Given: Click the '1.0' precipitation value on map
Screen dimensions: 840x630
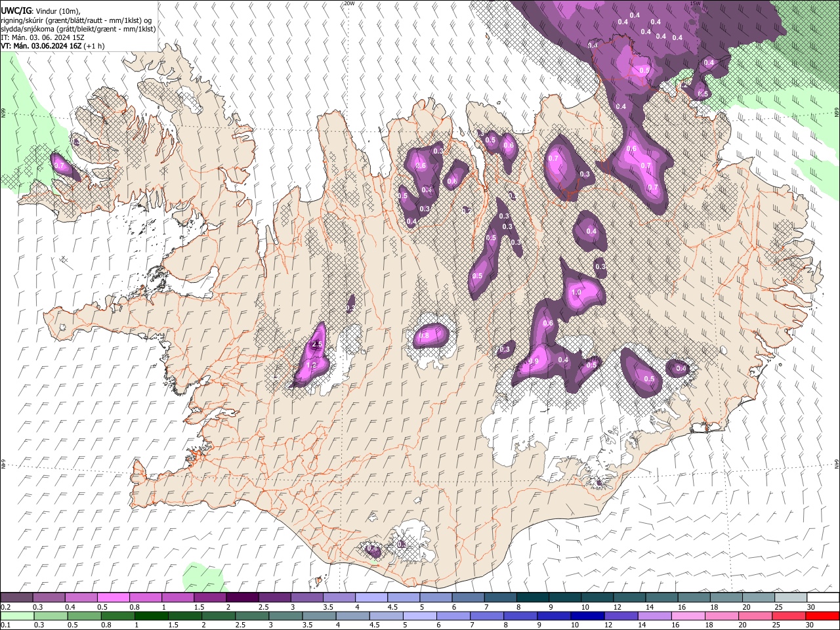Looking at the screenshot, I should [x=577, y=292].
